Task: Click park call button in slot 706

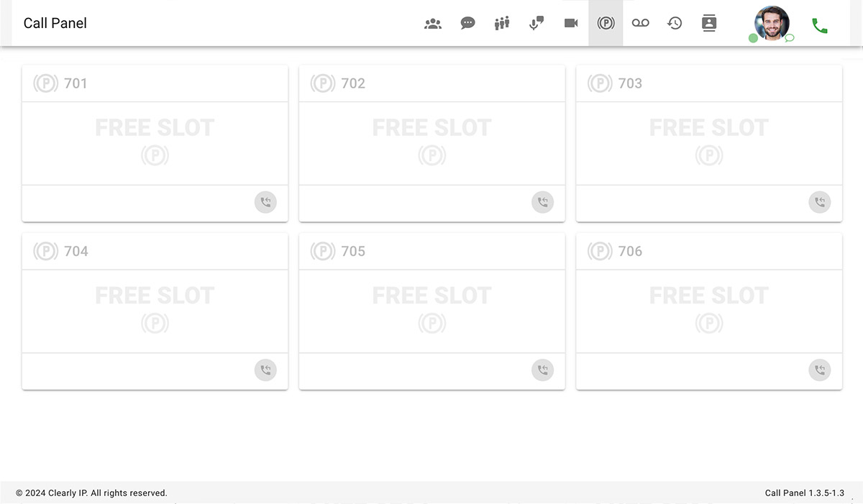Action: [820, 370]
